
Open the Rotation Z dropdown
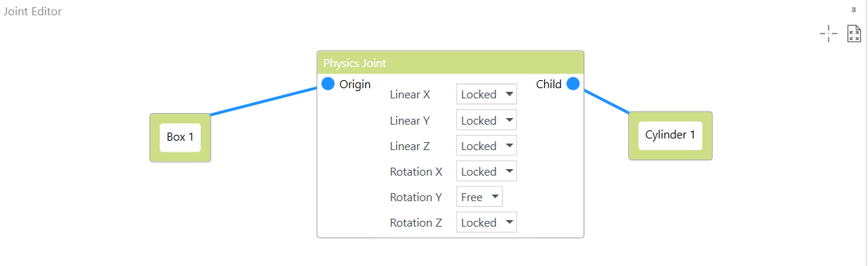point(486,222)
